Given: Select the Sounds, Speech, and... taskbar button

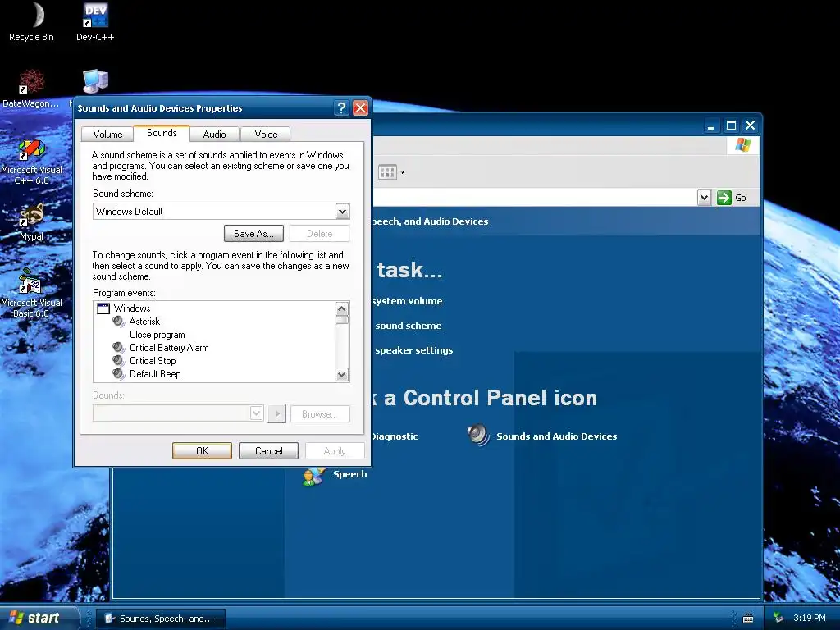Looking at the screenshot, I should coord(162,619).
